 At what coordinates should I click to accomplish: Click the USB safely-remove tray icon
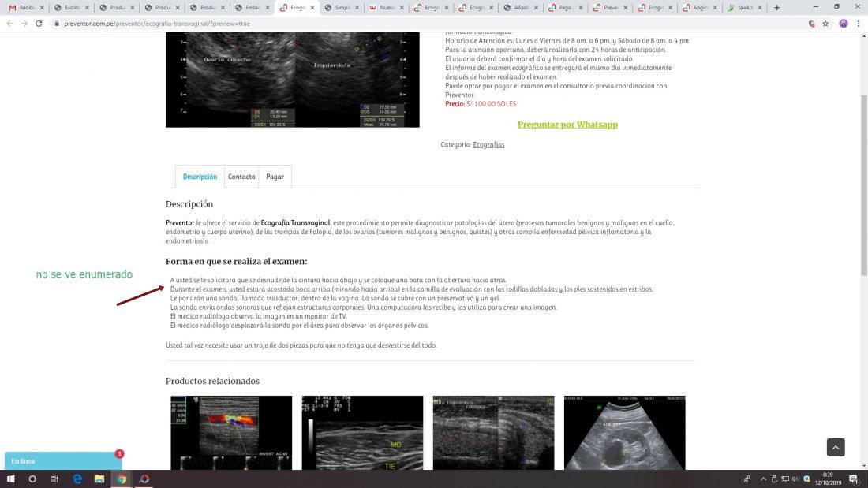[x=774, y=479]
